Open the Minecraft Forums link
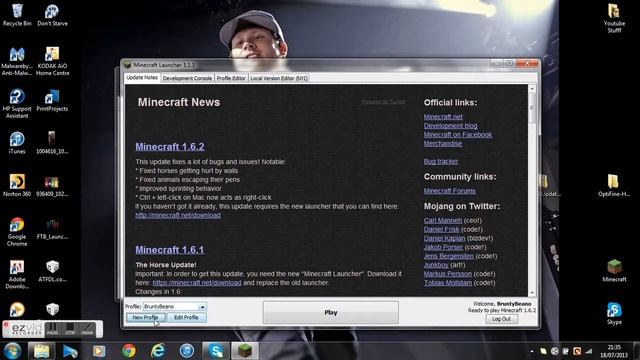The width and height of the screenshot is (640, 360). pos(449,191)
